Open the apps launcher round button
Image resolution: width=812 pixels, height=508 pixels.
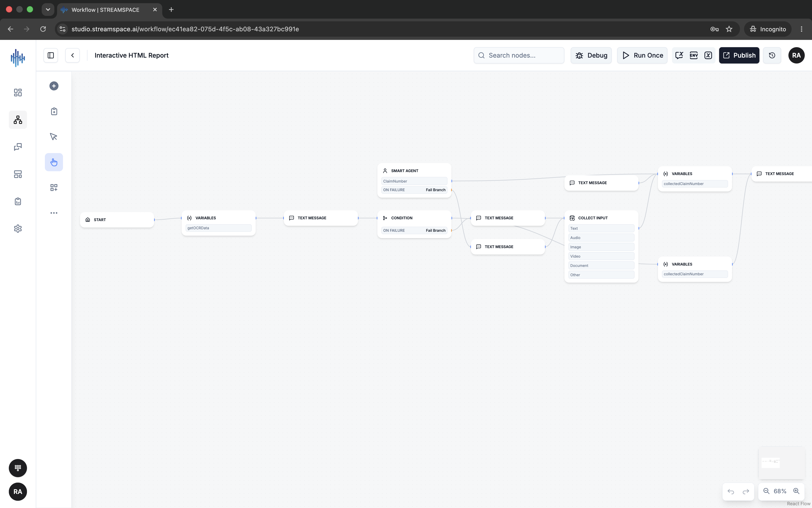18,468
